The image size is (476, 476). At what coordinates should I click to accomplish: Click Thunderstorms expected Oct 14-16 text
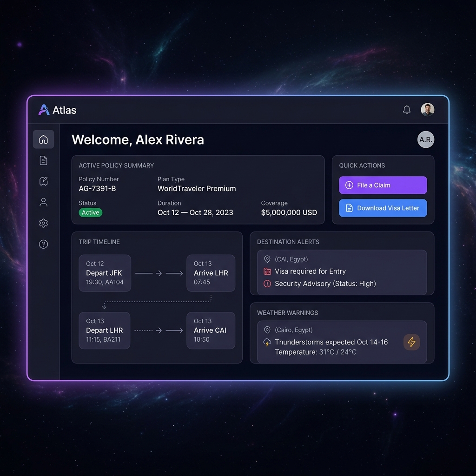331,342
